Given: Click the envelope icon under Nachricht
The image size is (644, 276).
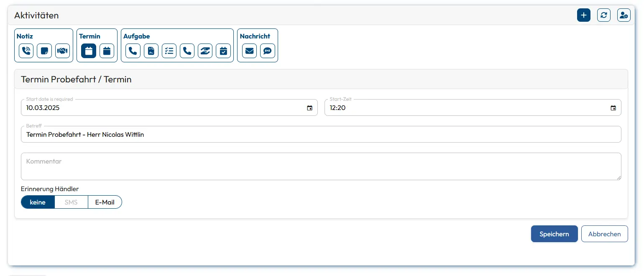Looking at the screenshot, I should click(249, 51).
